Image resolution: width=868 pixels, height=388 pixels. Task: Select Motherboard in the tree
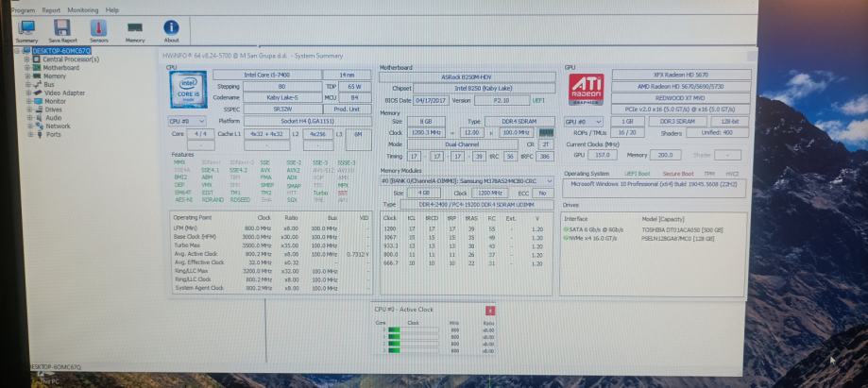point(60,68)
